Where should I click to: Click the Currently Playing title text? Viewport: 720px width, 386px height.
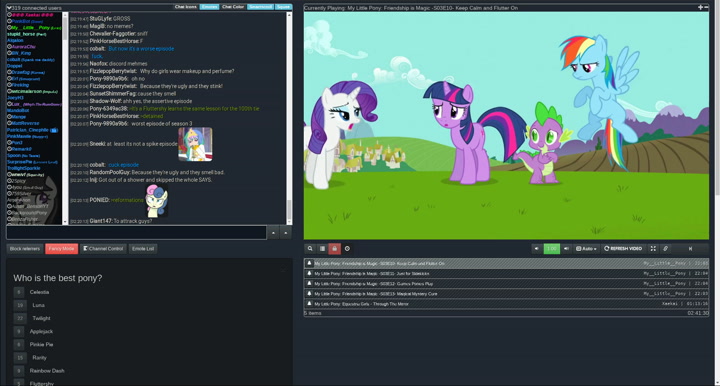coord(411,8)
